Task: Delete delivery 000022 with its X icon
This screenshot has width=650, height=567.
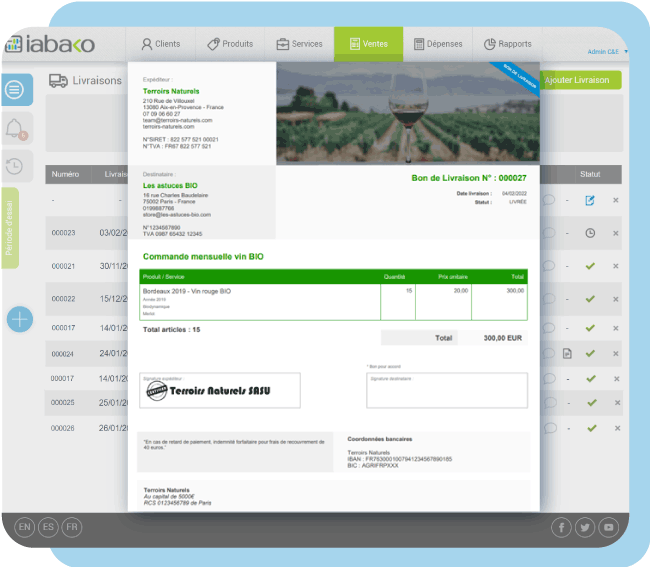Action: (x=616, y=299)
